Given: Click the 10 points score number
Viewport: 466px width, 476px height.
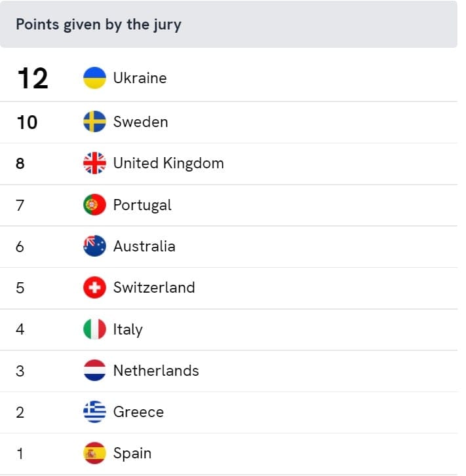Looking at the screenshot, I should tap(28, 122).
